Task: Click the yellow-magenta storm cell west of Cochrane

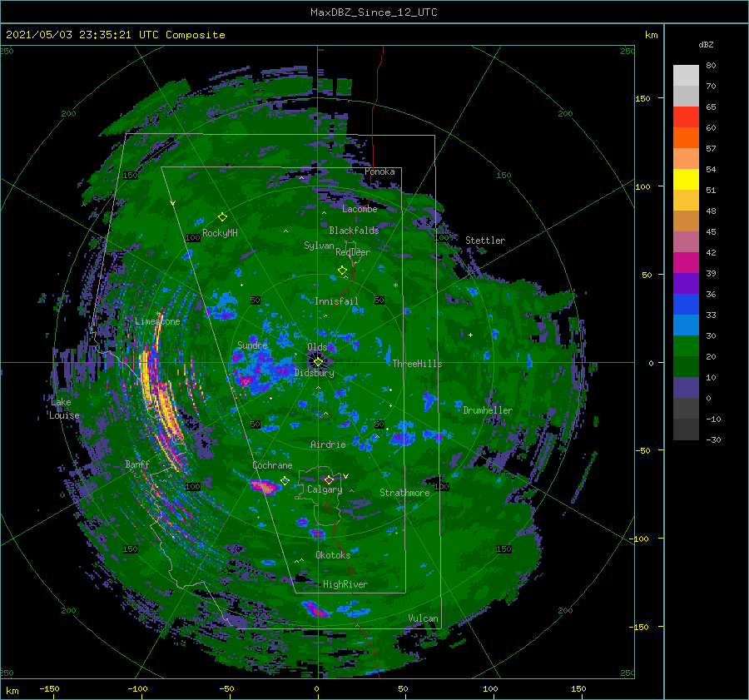Action: 265,486
